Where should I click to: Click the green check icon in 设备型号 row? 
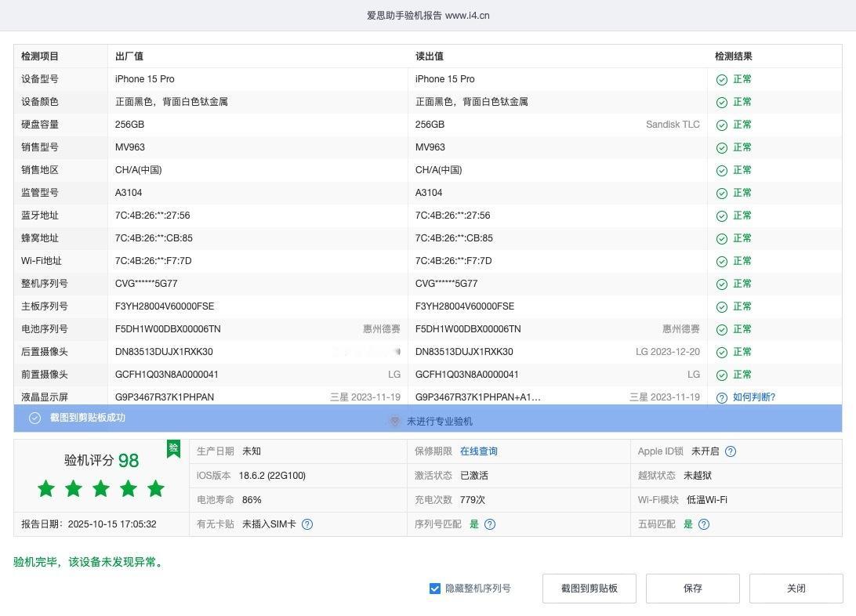point(722,80)
